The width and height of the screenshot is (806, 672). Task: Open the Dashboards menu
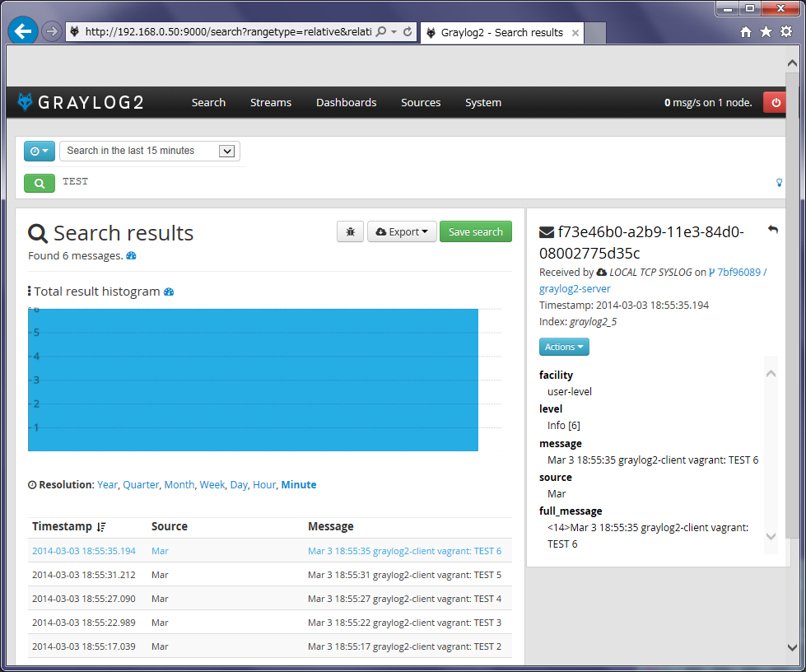(x=347, y=102)
